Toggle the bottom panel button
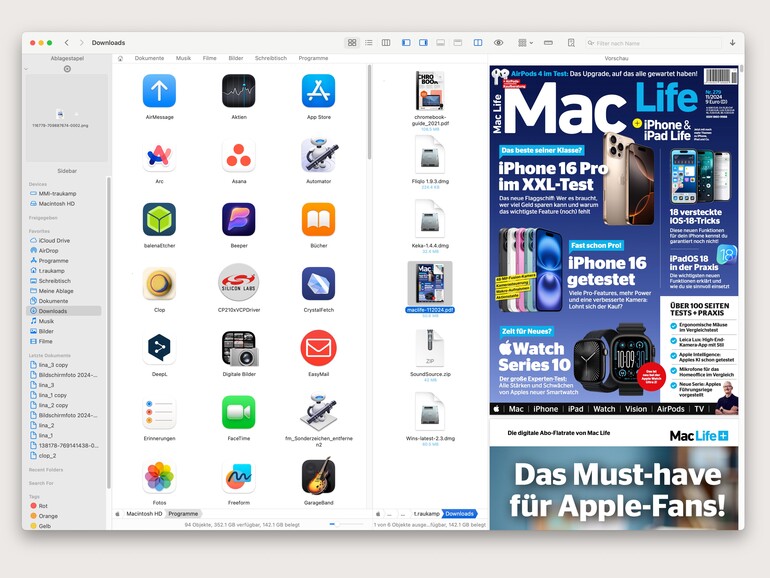The height and width of the screenshot is (578, 770). pos(440,43)
